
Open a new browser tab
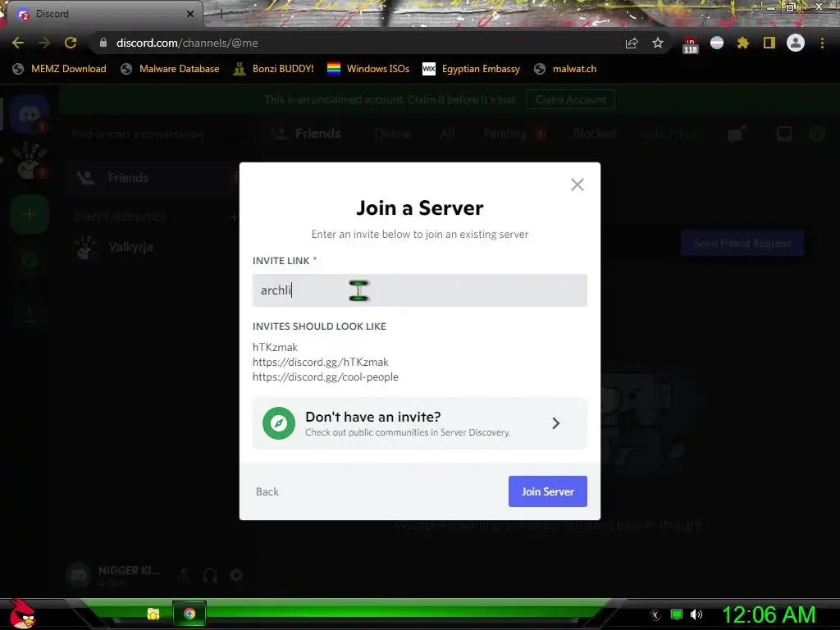coord(221,14)
